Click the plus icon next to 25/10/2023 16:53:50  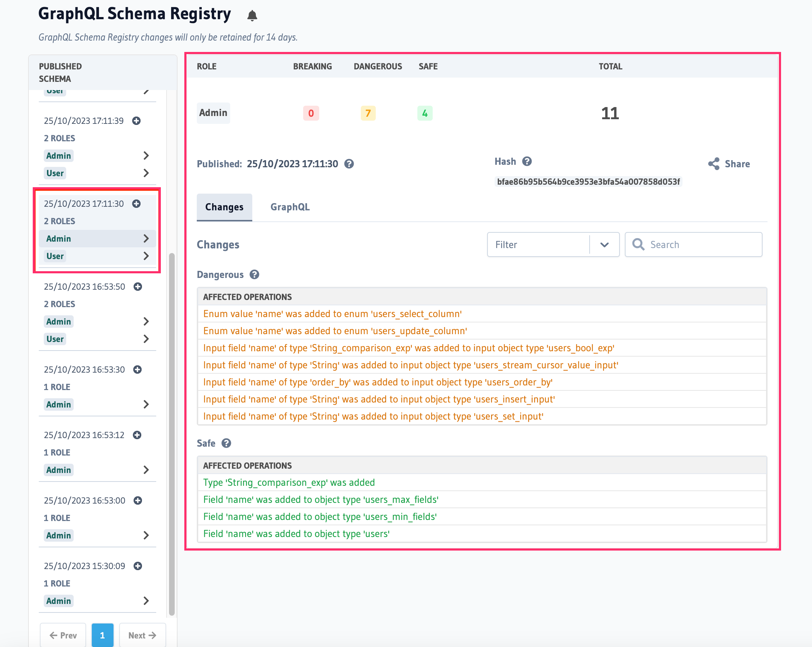pyautogui.click(x=137, y=286)
